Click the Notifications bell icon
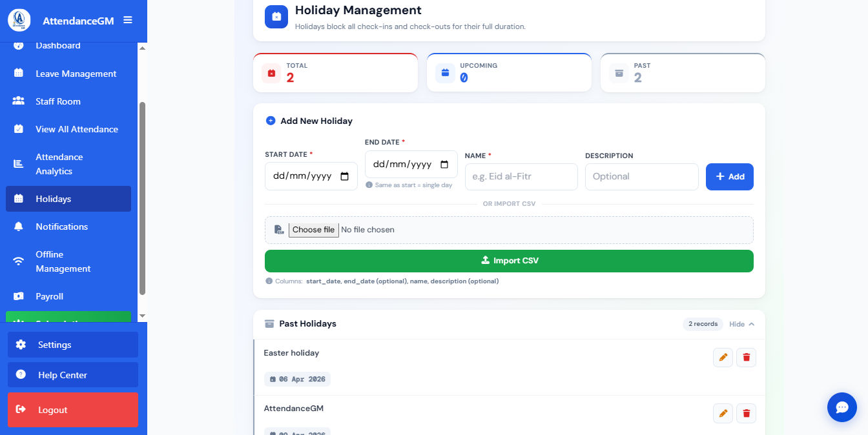Screen dimensions: 868x435 (x=19, y=227)
